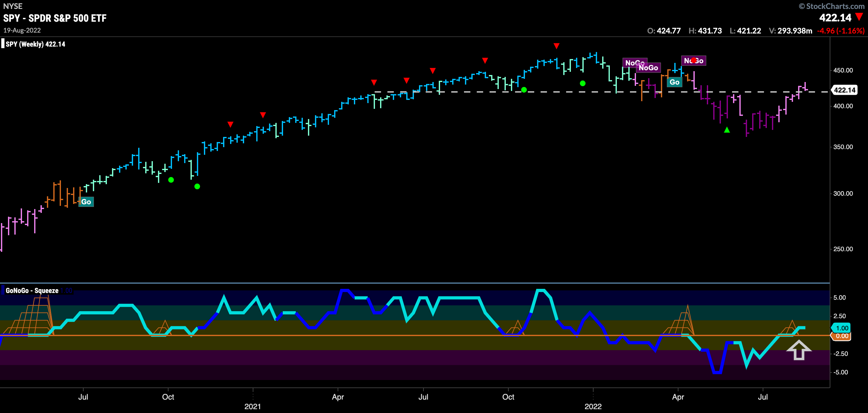Click the SPY - SPDR S&P 500 ETF title
This screenshot has width=868, height=413.
55,18
